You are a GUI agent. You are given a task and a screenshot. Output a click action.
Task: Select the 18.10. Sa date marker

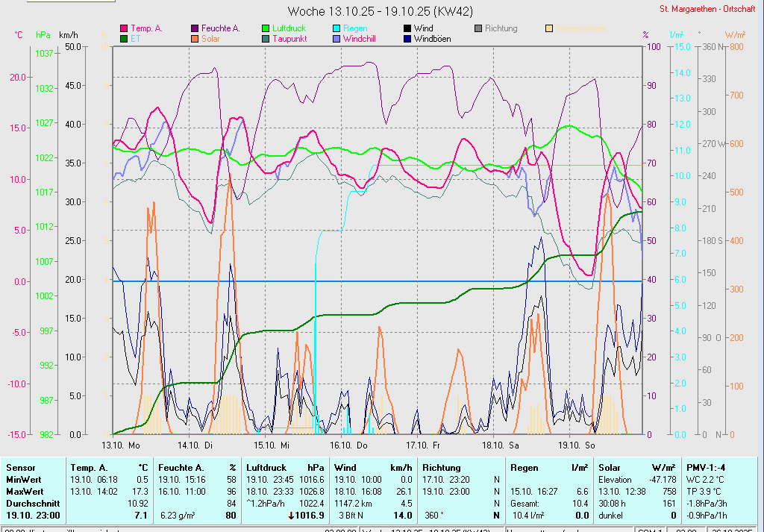coord(501,445)
